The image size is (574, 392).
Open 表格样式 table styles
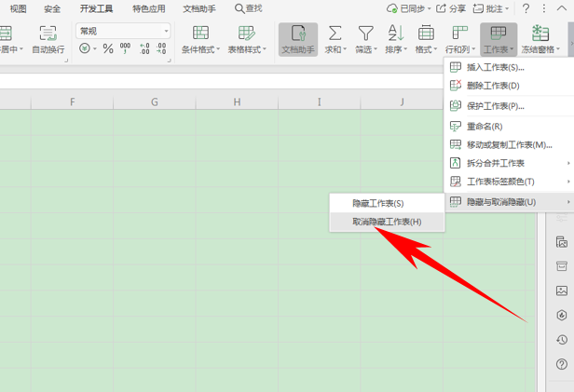[247, 39]
